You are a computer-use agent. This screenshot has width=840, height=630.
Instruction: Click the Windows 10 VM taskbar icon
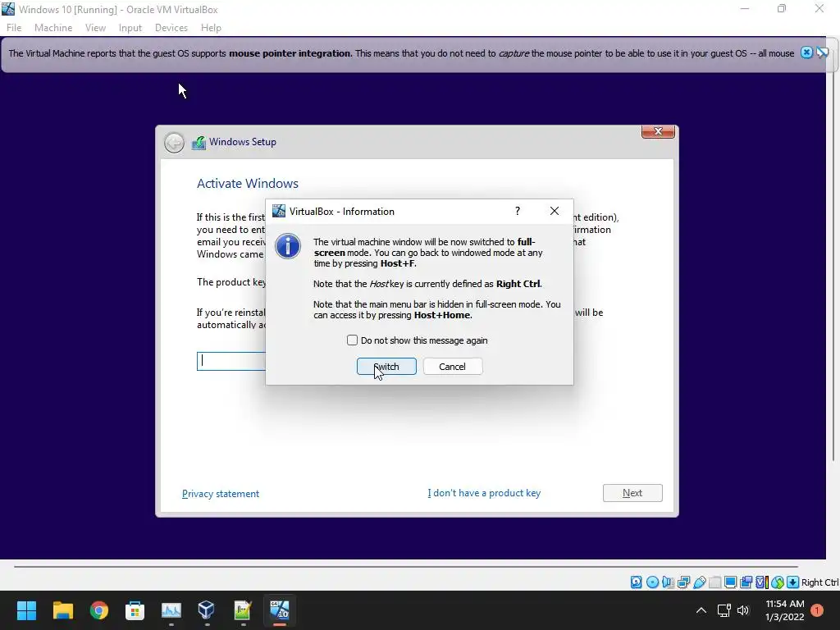point(279,610)
